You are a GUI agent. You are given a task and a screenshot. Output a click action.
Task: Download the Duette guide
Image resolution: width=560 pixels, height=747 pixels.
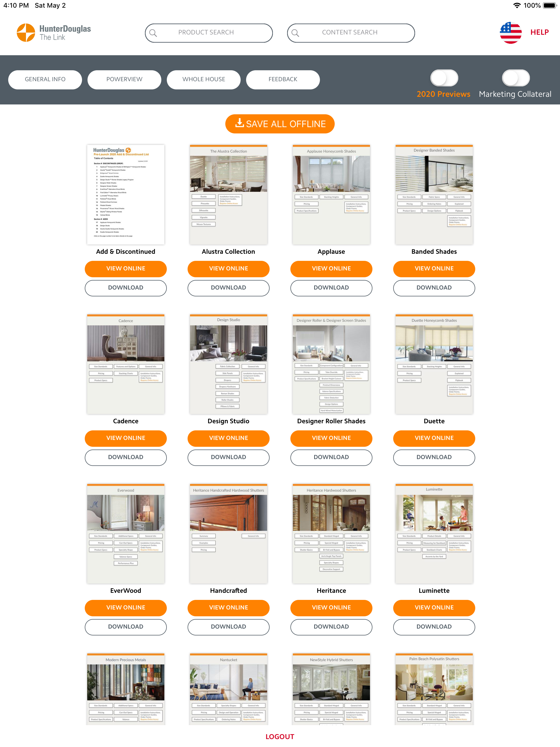434,458
